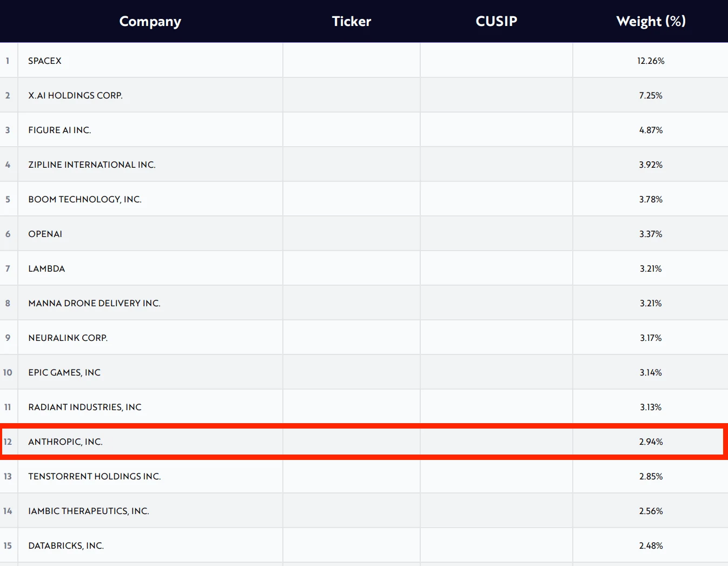
Task: Click IAMBIC THERAPEUTICS, INC. row
Action: pos(89,511)
